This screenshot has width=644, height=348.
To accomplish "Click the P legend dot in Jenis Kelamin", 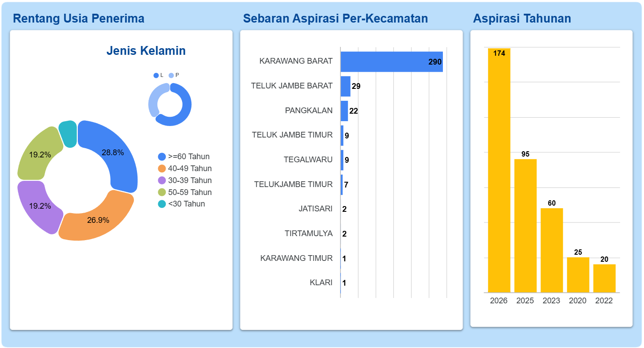I will [x=171, y=76].
